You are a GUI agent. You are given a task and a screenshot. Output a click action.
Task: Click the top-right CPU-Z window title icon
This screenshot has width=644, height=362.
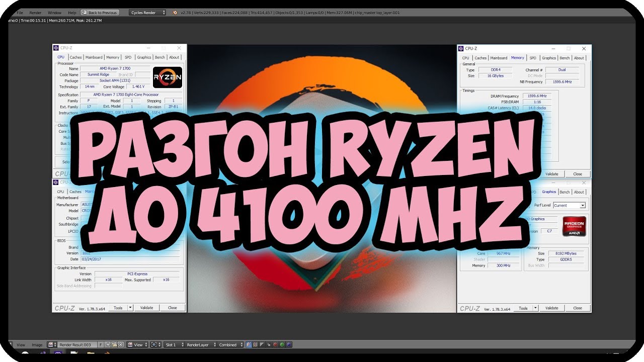pyautogui.click(x=461, y=49)
